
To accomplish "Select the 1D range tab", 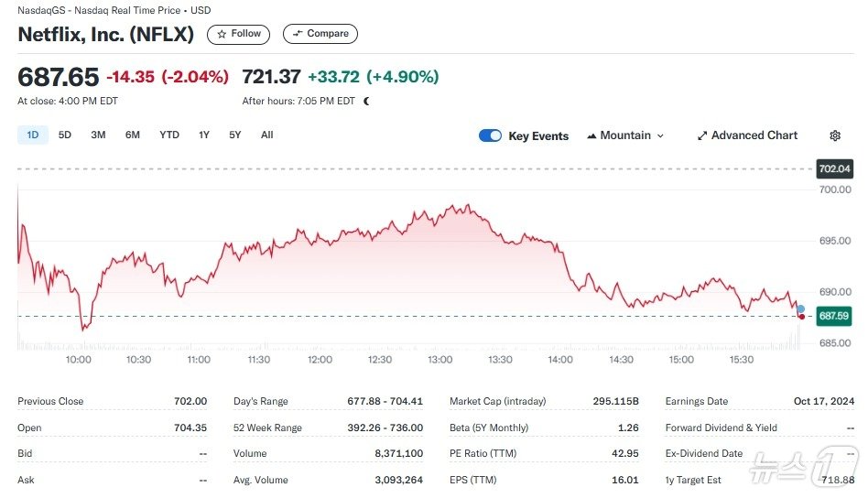I will 33,135.
